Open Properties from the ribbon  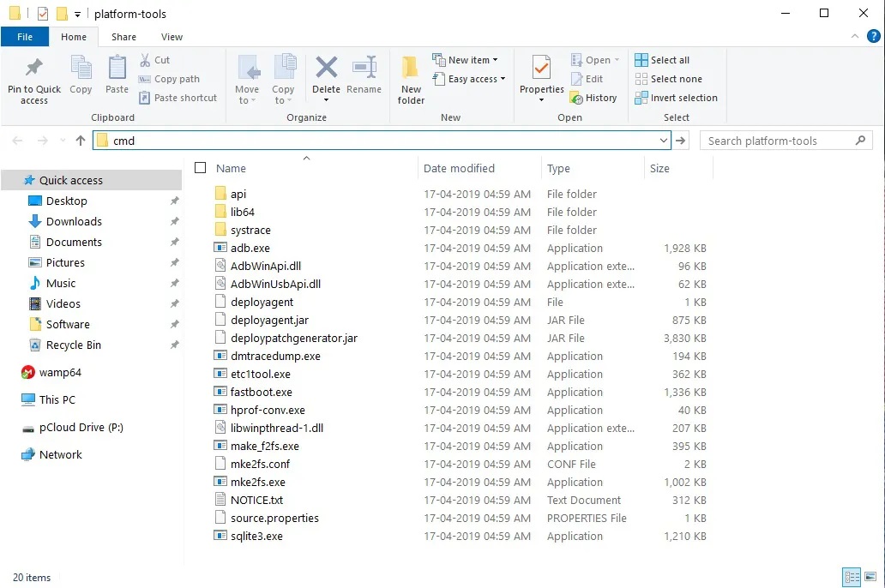(541, 69)
